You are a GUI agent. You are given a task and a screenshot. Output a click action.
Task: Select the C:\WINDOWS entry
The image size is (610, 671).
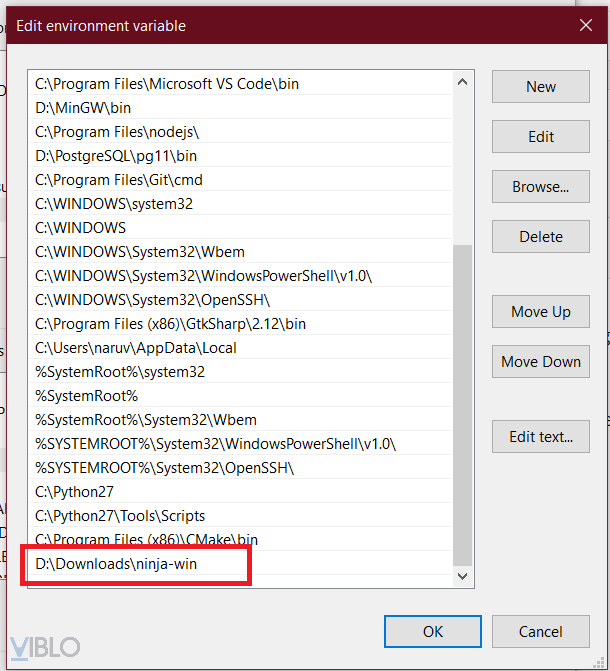tap(240, 228)
